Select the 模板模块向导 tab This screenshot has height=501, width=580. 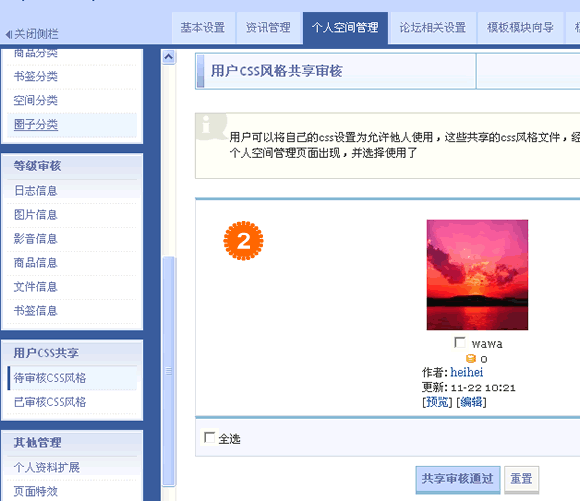[x=520, y=28]
